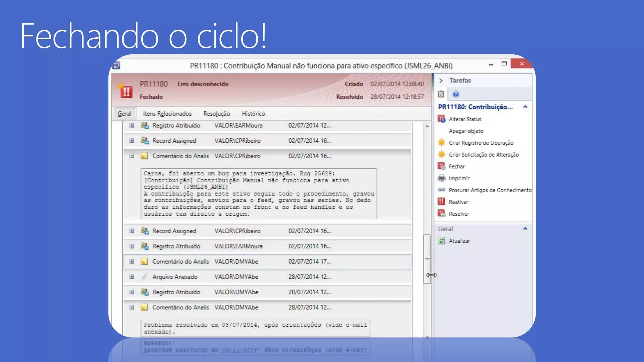This screenshot has height=362, width=644.
Task: Click the Fechar task icon
Action: [x=441, y=166]
